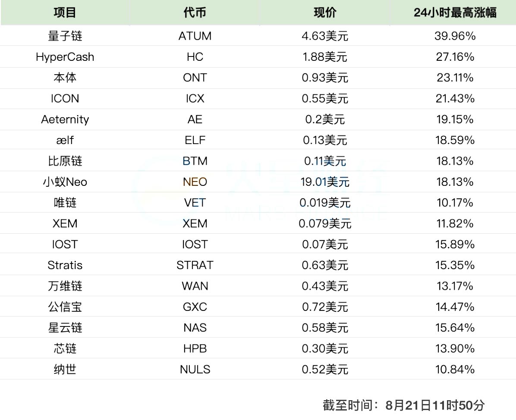Click the 4.63美元 price
The image size is (516, 420).
325,36
